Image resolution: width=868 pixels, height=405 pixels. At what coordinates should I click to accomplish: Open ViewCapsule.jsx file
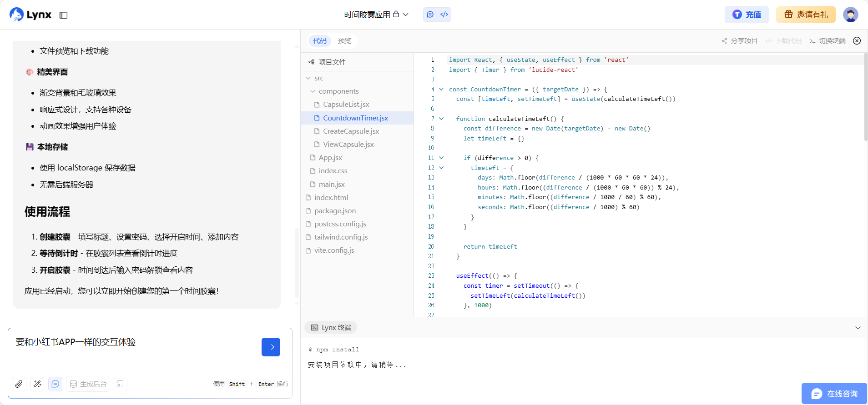coord(357,144)
